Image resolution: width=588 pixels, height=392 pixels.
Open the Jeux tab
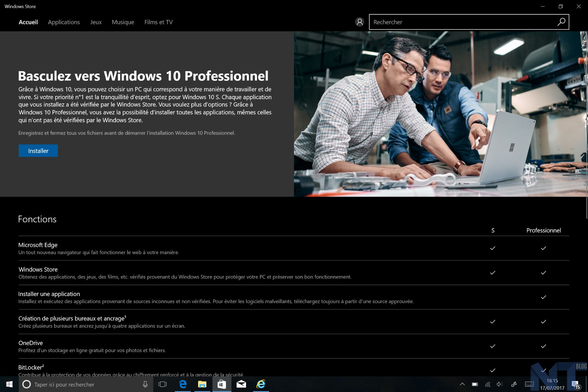pyautogui.click(x=96, y=22)
